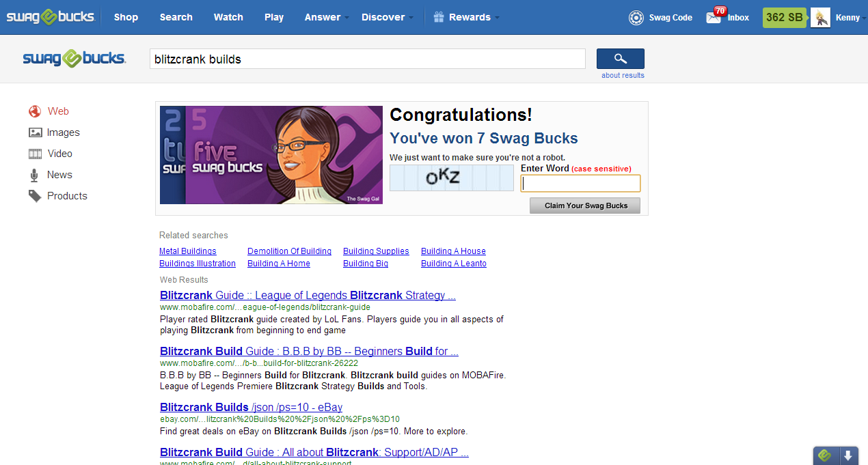Open Blitzcrank Guide League of Legends result
This screenshot has height=465, width=868.
click(x=308, y=296)
